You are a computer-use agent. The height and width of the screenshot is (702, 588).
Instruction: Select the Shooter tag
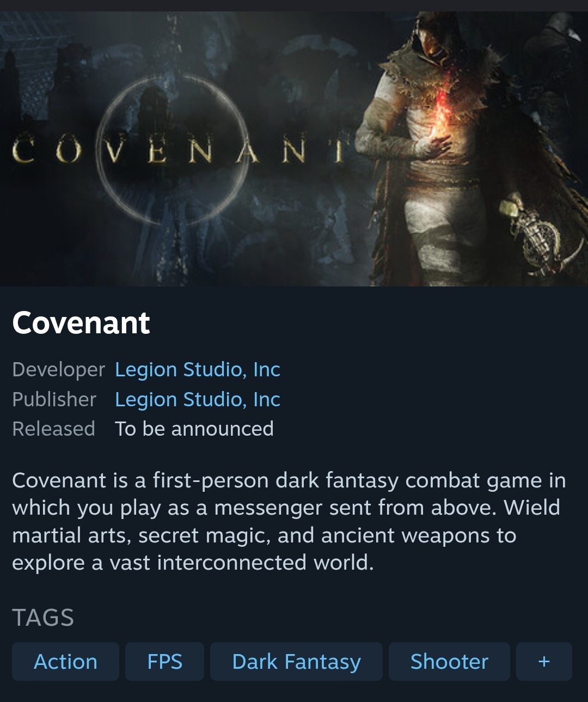point(449,662)
